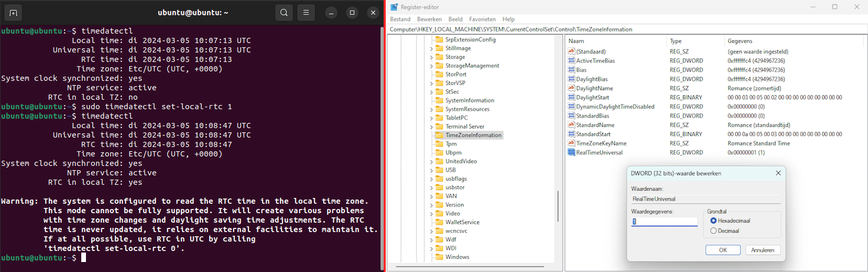
Task: Open the Favorieten menu
Action: pyautogui.click(x=482, y=19)
